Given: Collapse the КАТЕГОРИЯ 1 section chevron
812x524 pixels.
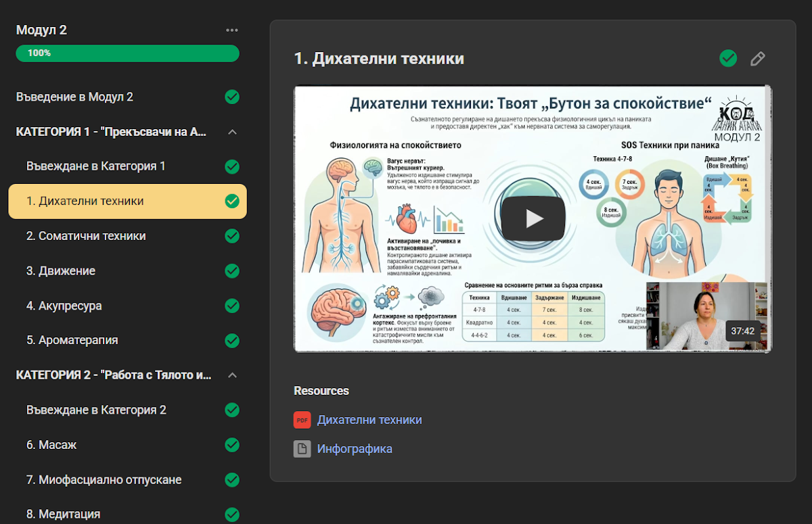Looking at the screenshot, I should [232, 132].
